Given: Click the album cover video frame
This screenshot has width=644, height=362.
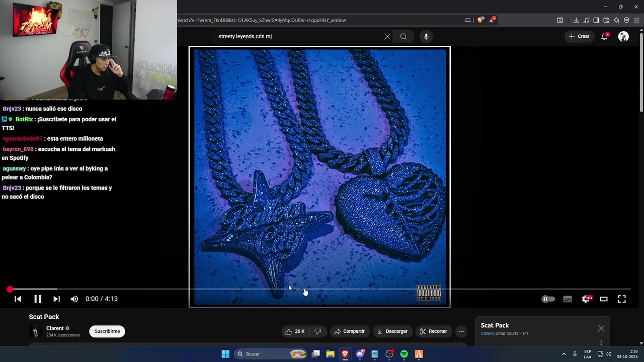Looking at the screenshot, I should (319, 176).
